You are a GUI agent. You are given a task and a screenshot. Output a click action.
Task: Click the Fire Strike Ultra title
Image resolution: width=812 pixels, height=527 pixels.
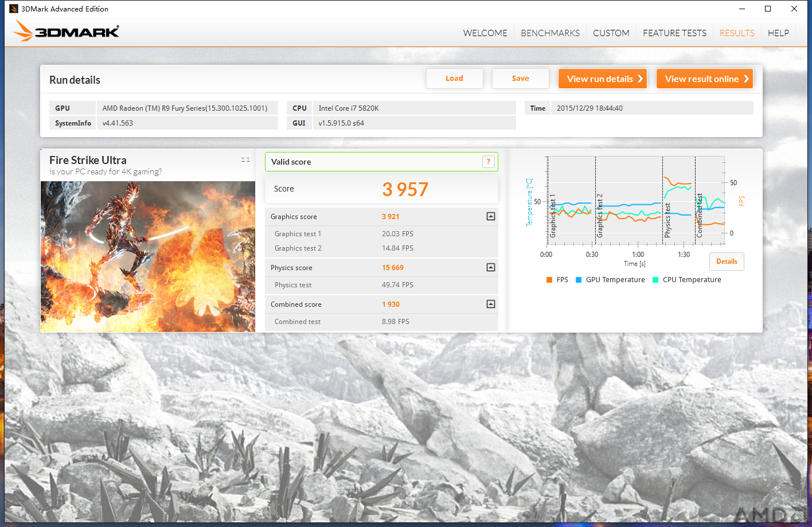[88, 160]
